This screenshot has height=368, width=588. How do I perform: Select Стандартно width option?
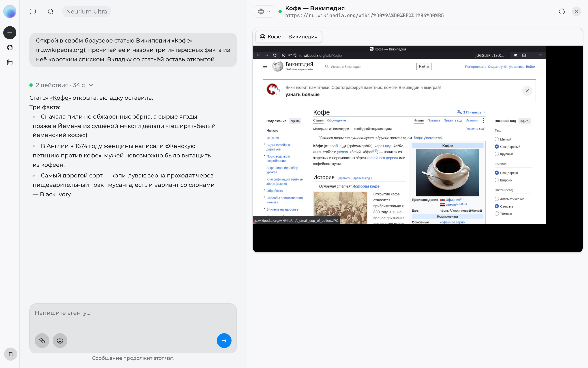click(x=497, y=173)
